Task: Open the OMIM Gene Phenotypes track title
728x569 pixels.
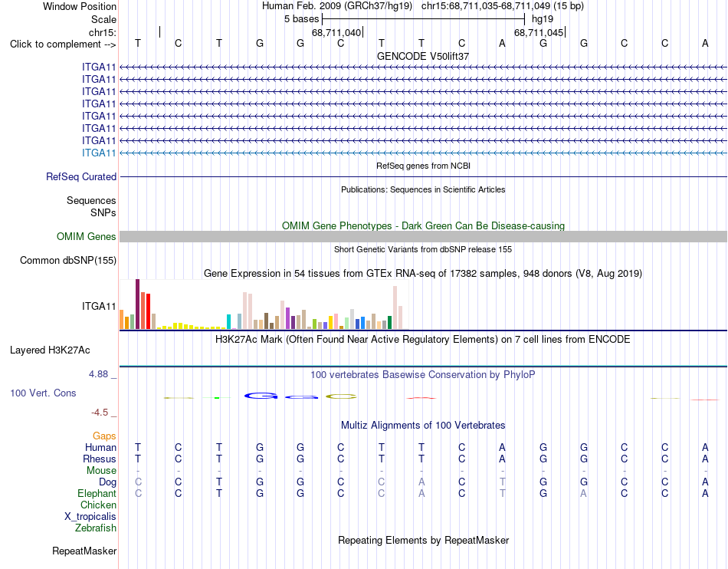Action: click(x=423, y=225)
